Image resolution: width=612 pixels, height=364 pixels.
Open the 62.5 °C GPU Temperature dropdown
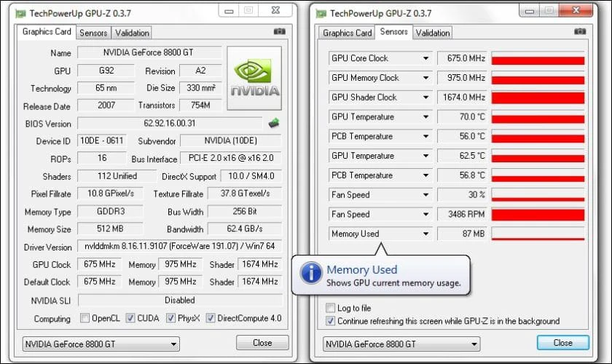click(x=425, y=156)
